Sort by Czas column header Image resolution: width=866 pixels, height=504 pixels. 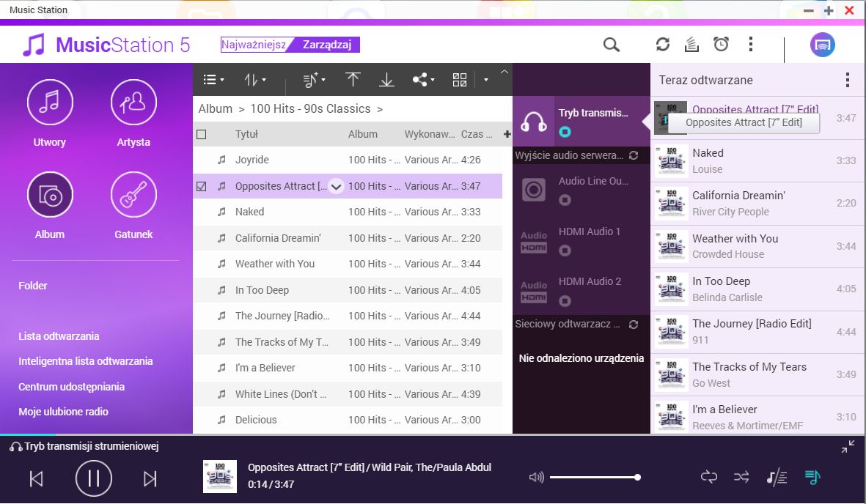pos(477,134)
